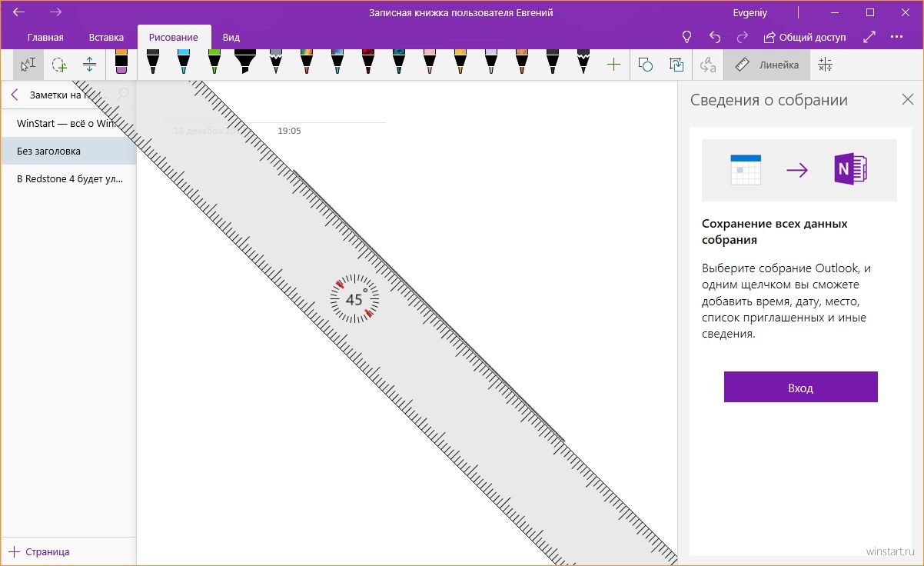Select the black pen beside the eraser
This screenshot has width=924, height=566.
coord(152,62)
